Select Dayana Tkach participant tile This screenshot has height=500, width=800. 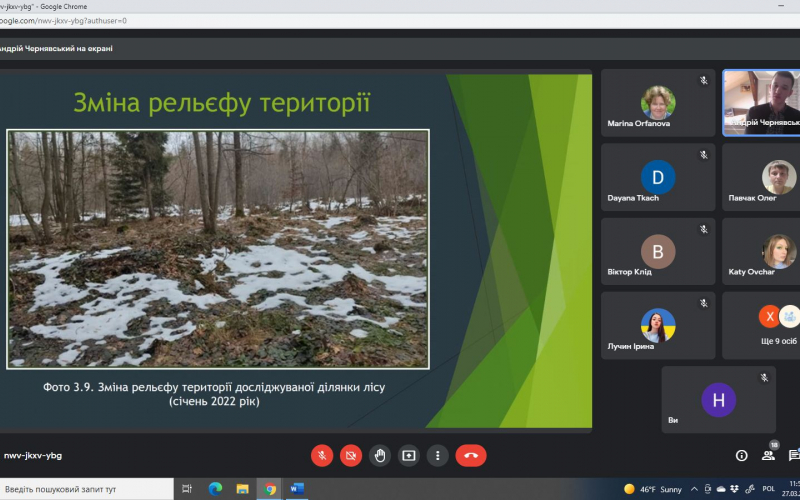[x=658, y=177]
